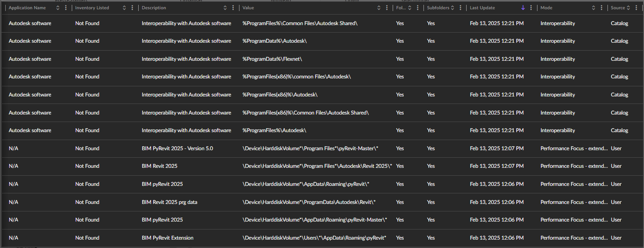
Task: Select the %ProgramData%\Flexnet\ path value
Action: click(x=272, y=59)
